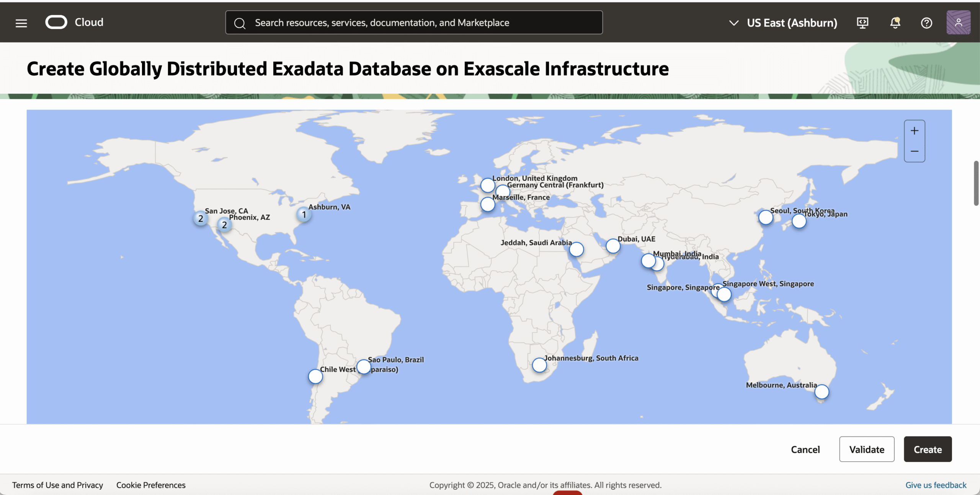The width and height of the screenshot is (980, 495).
Task: Select the Jeddah, Saudi Arabia marker
Action: 576,249
